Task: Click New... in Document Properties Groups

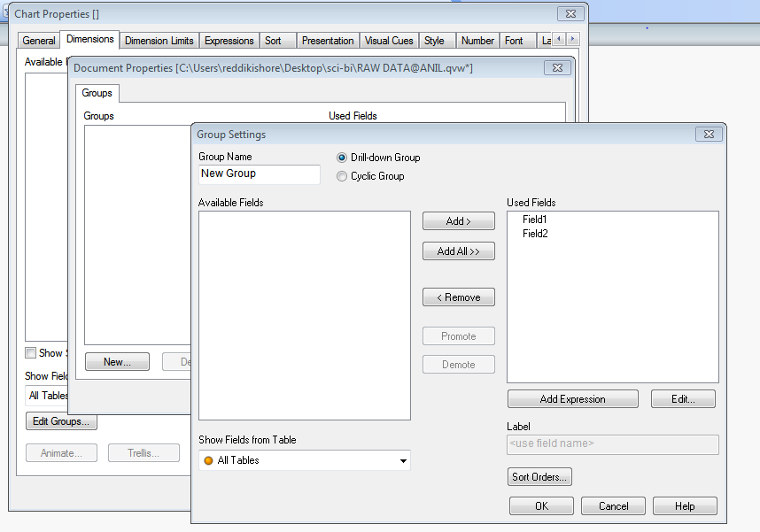Action: tap(117, 361)
